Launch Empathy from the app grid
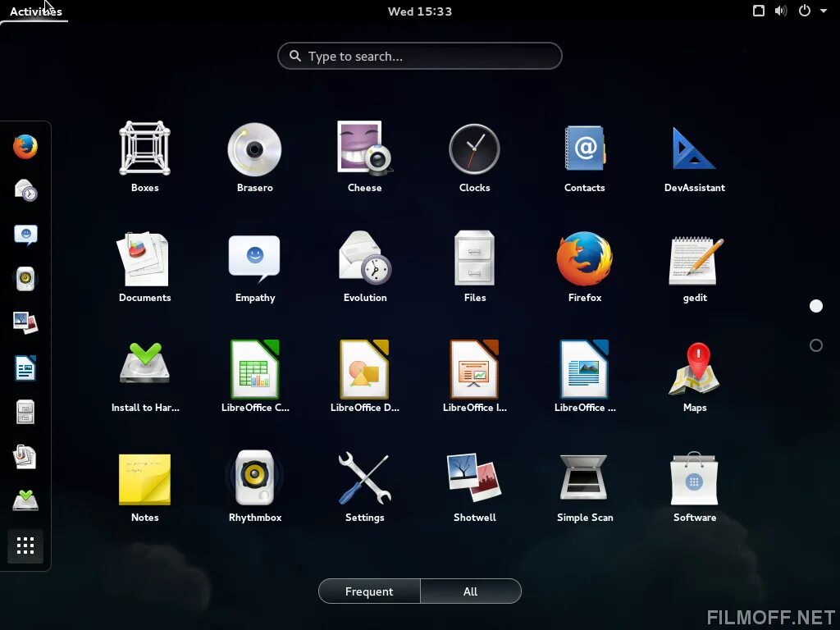 [254, 267]
